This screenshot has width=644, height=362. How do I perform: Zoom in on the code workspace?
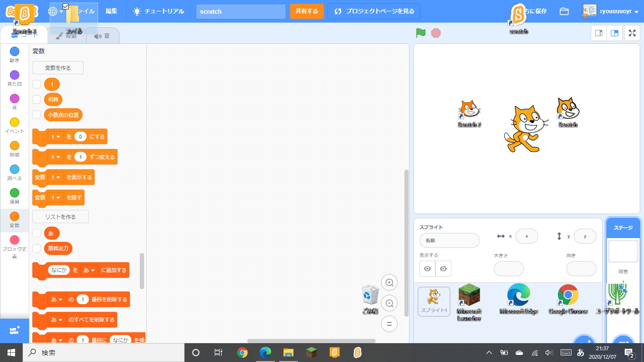point(389,283)
